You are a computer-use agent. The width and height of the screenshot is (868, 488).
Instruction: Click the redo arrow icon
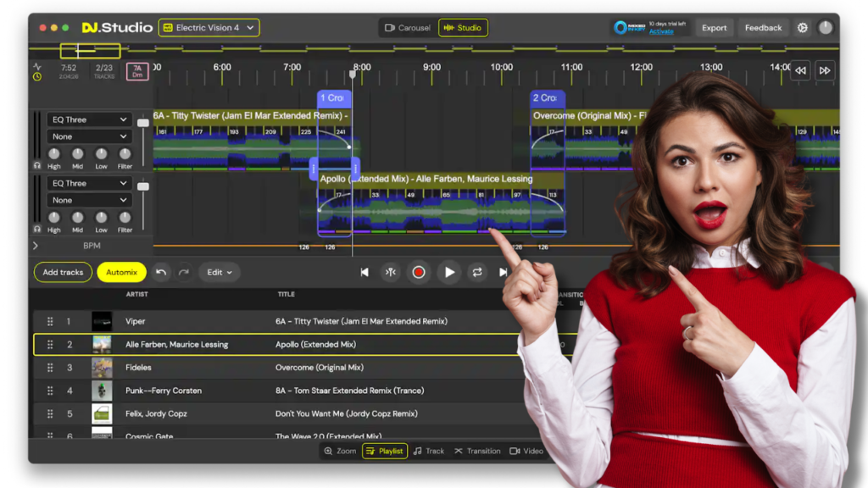point(184,272)
